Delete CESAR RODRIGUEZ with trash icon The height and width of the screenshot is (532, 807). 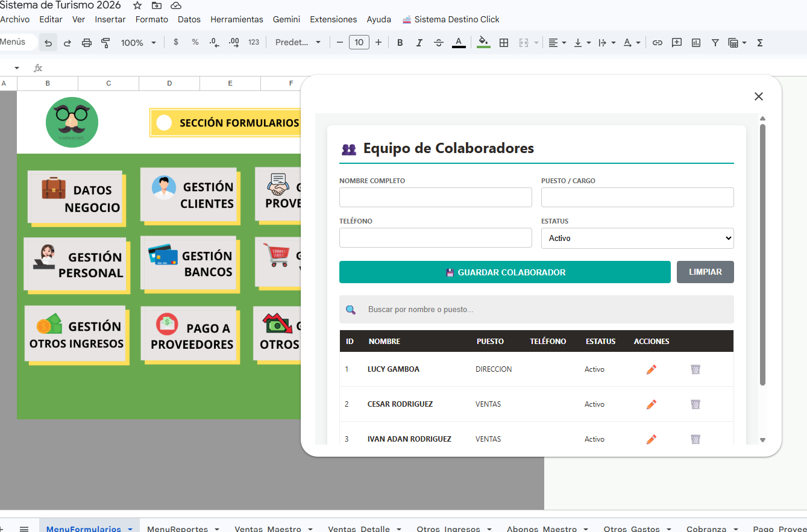tap(696, 404)
